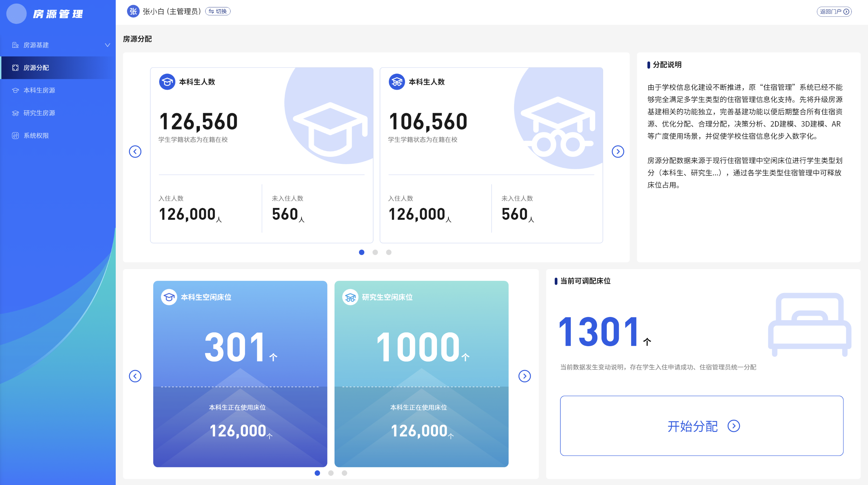
Task: Select first dot of bottom carousel
Action: [317, 473]
